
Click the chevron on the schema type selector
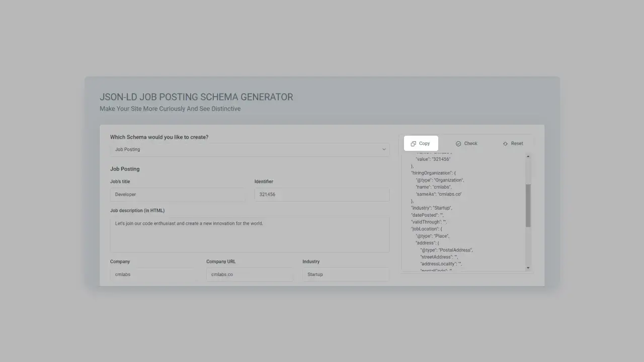point(383,149)
